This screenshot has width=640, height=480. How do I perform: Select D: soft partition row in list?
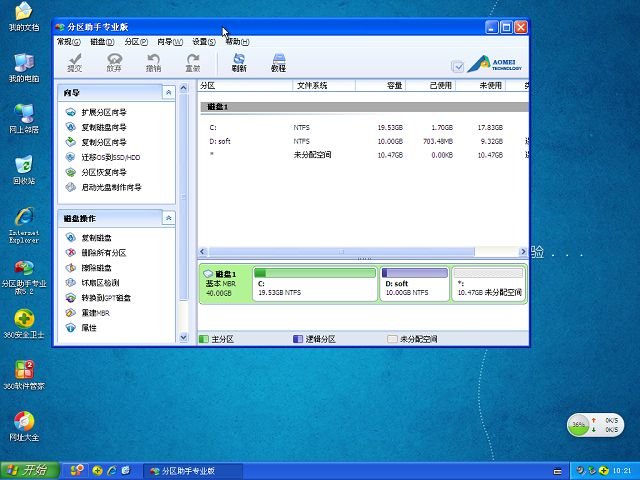point(363,141)
